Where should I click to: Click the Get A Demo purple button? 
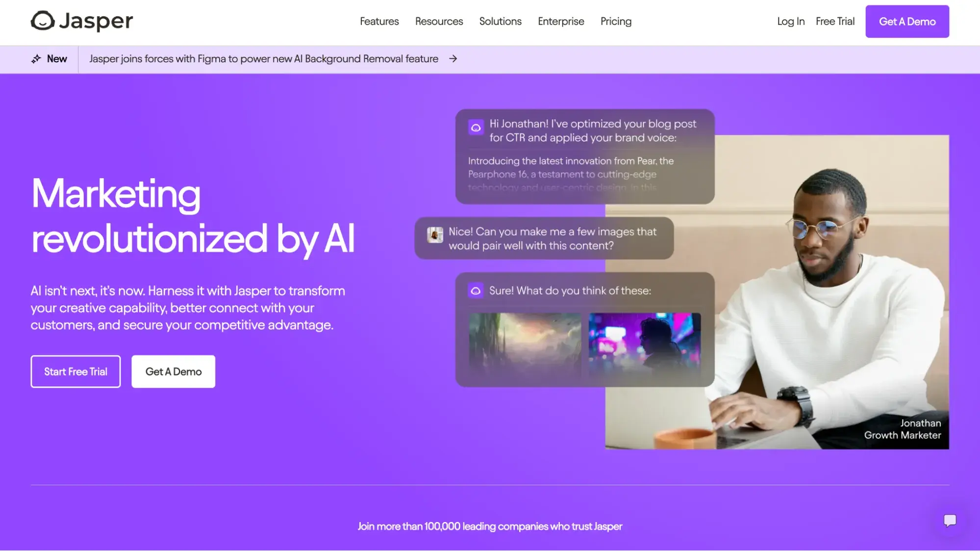[x=907, y=21]
